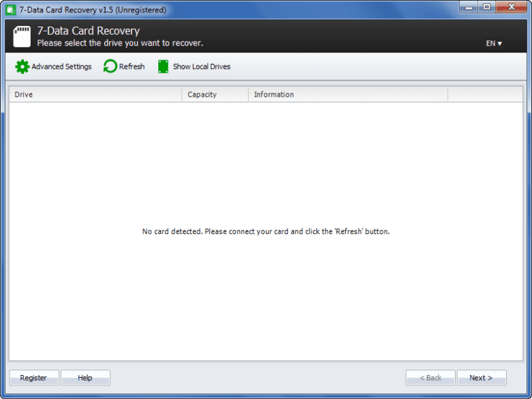The width and height of the screenshot is (532, 399).
Task: Go to the next step with Next >
Action: click(482, 378)
